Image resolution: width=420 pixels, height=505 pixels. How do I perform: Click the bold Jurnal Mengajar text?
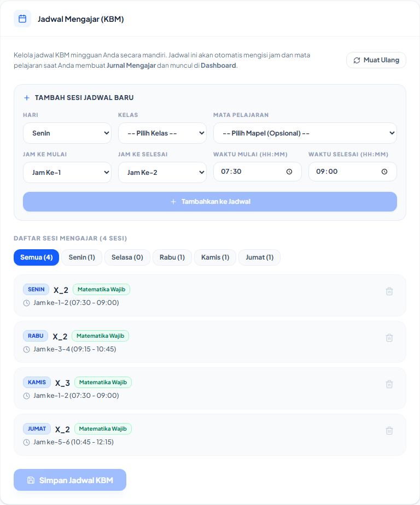(131, 66)
